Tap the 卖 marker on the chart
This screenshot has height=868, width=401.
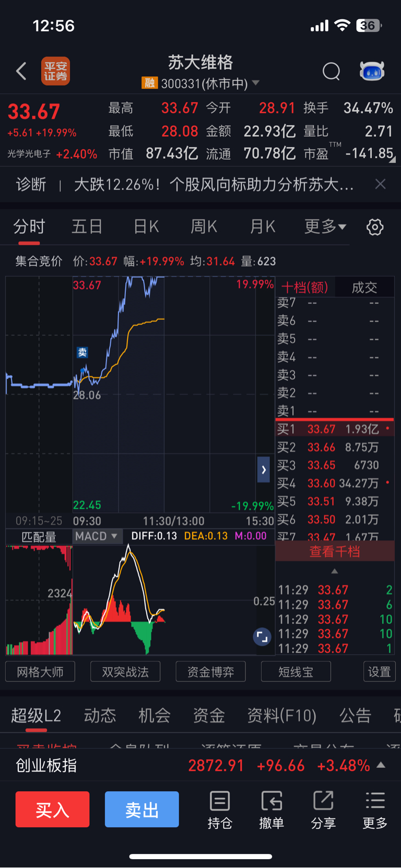coord(82,353)
